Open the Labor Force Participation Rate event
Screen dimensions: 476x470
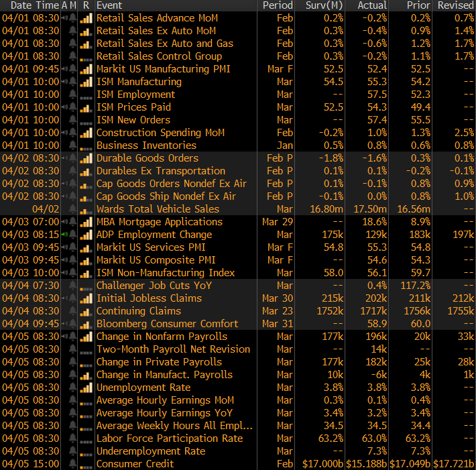[x=168, y=438]
